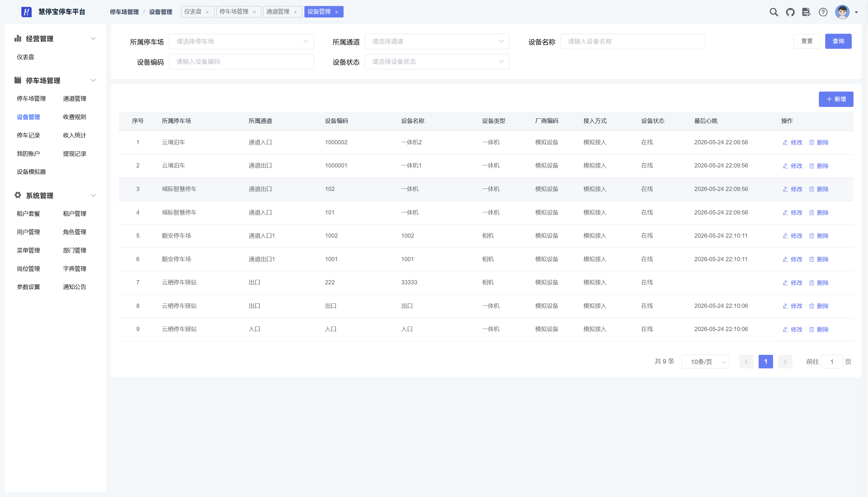Open the 所属通道 dropdown
Image resolution: width=868 pixels, height=497 pixels.
437,41
